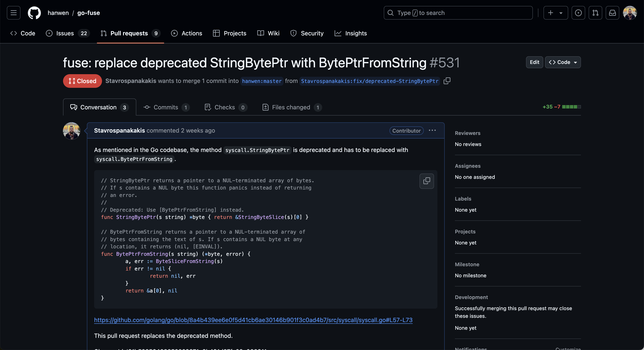Switch to the Issues tab
The width and height of the screenshot is (644, 350).
pyautogui.click(x=68, y=33)
